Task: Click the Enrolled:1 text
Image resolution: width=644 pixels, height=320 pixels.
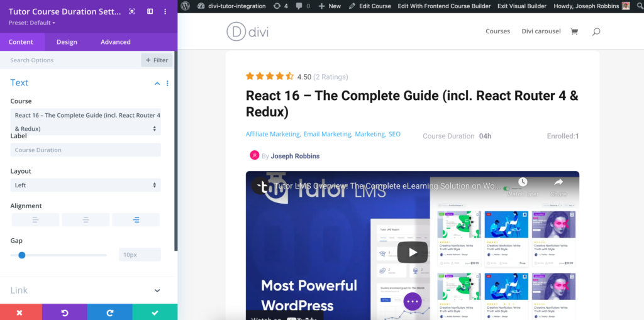Action: [563, 136]
